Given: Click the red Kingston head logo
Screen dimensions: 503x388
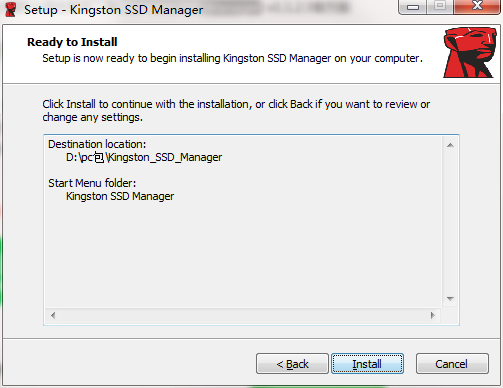Looking at the screenshot, I should pyautogui.click(x=469, y=53).
